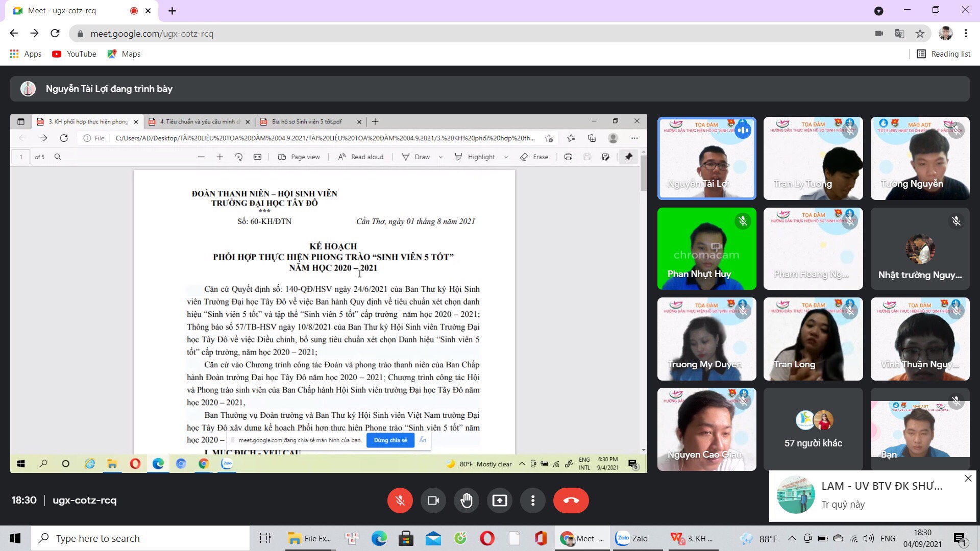Toggle the camera button in Meet controls
The image size is (980, 551).
coord(433,500)
